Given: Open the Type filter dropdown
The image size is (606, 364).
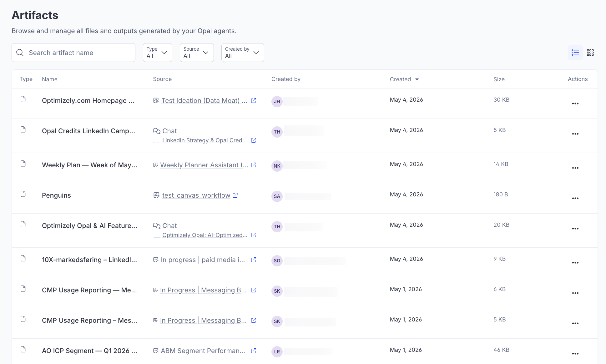Looking at the screenshot, I should point(157,53).
